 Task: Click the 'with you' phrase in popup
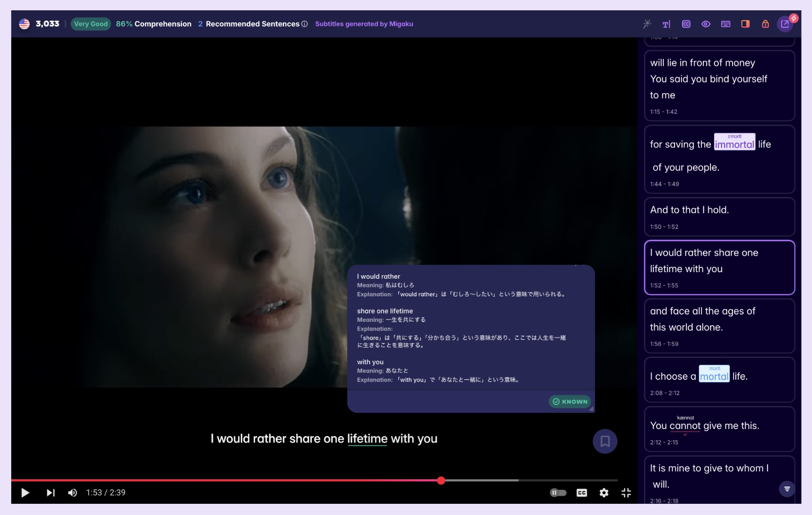[370, 362]
